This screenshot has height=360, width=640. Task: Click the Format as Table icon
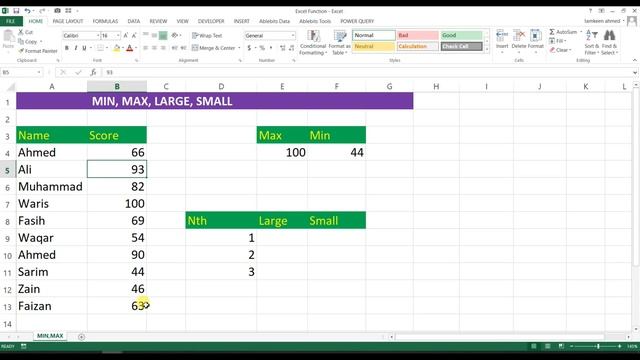[340, 36]
